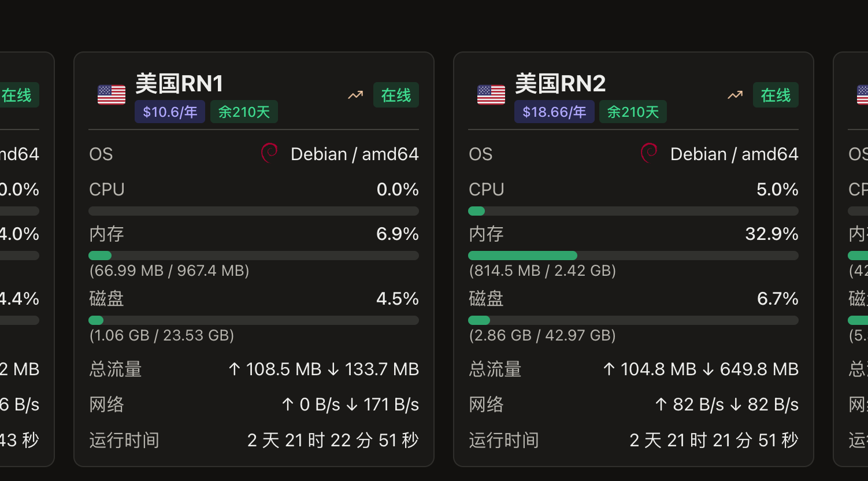This screenshot has width=868, height=481.
Task: Click the 余210天 badge on the 美国RN2 card
Action: click(633, 112)
